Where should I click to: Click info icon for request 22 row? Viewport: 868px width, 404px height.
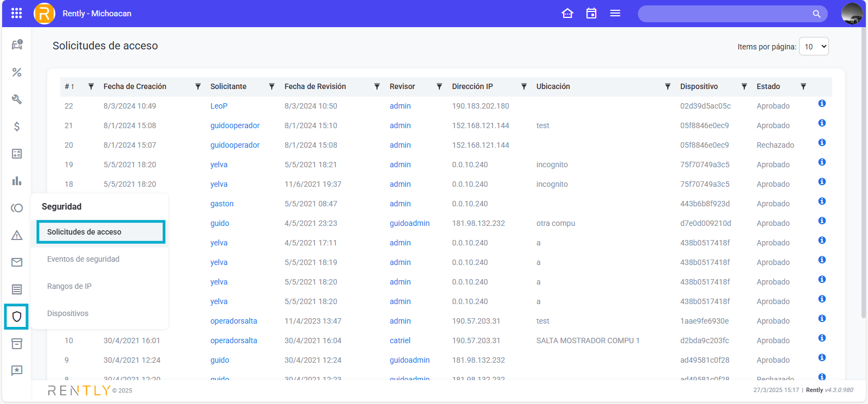coord(822,104)
